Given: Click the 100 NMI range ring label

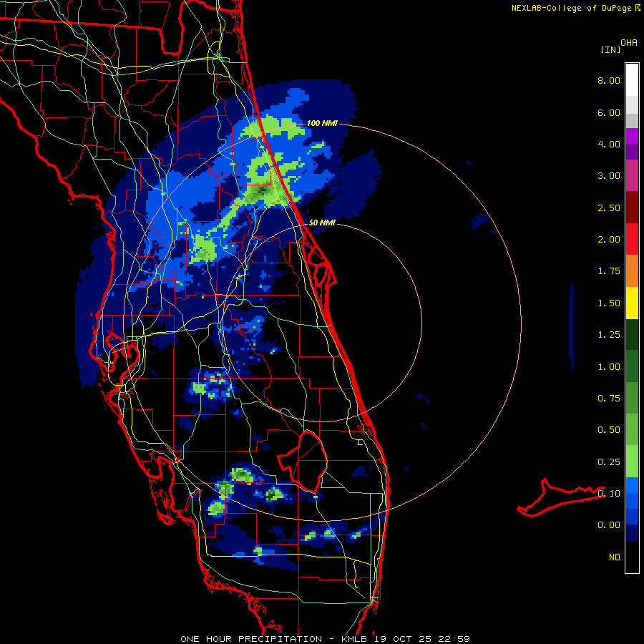Looking at the screenshot, I should tap(322, 123).
